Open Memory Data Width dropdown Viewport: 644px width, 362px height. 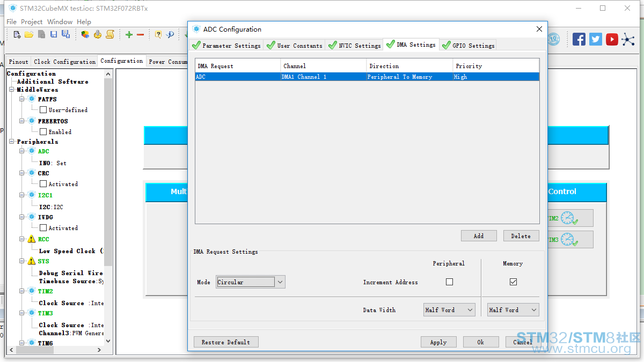coord(513,309)
